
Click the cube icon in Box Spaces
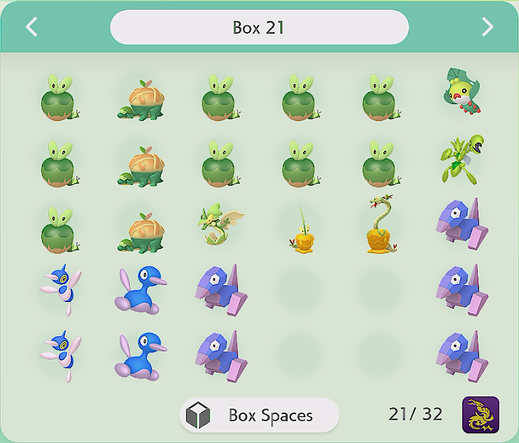(x=198, y=415)
